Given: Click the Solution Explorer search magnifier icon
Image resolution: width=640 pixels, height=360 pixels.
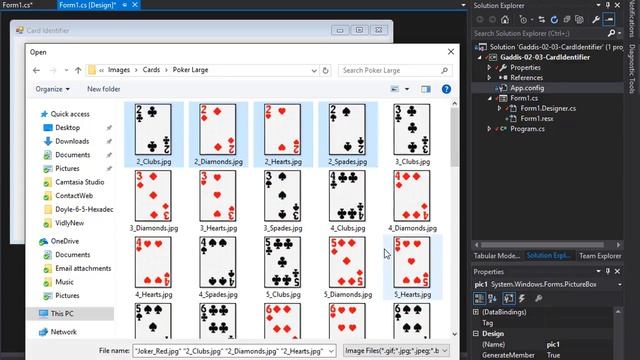Looking at the screenshot, I should 611,33.
